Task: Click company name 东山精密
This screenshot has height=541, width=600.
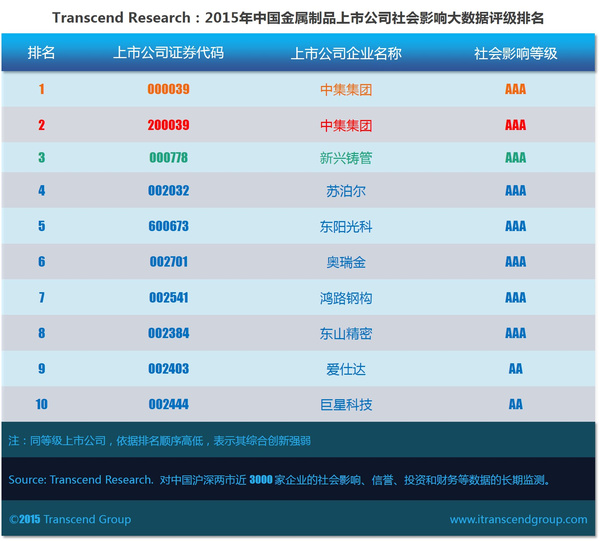Action: (x=346, y=334)
